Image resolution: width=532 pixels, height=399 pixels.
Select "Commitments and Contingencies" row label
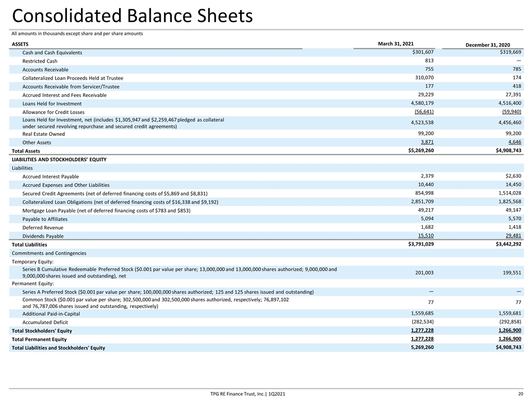point(49,253)
